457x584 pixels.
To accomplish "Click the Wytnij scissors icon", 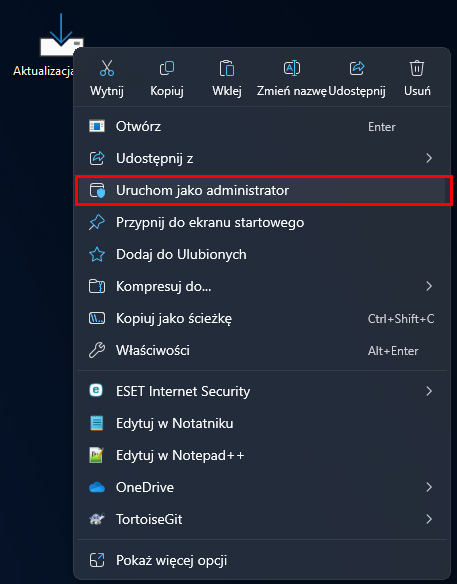I will 107,68.
